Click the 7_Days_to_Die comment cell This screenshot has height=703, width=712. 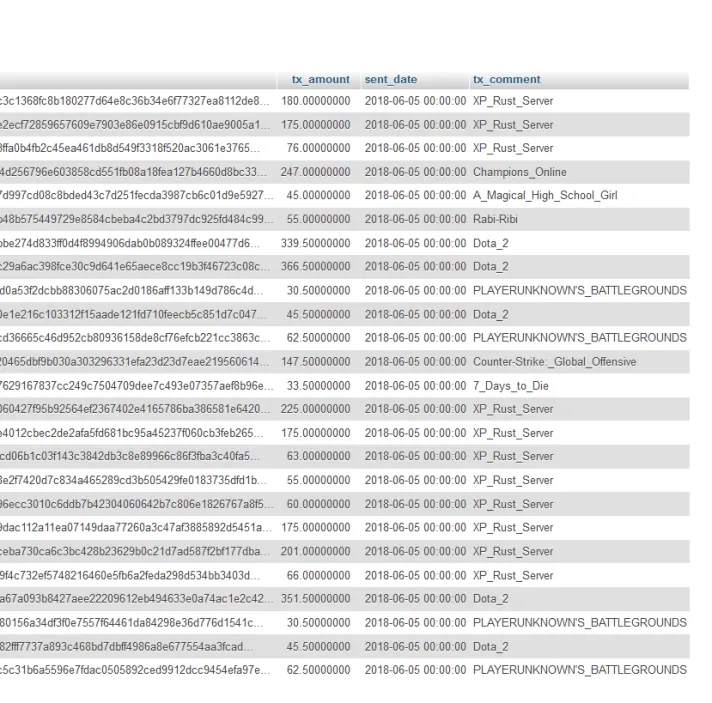510,386
